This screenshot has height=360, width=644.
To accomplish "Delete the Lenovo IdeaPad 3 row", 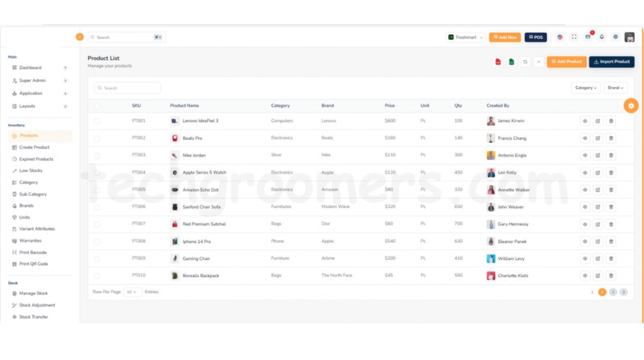I will pos(611,121).
